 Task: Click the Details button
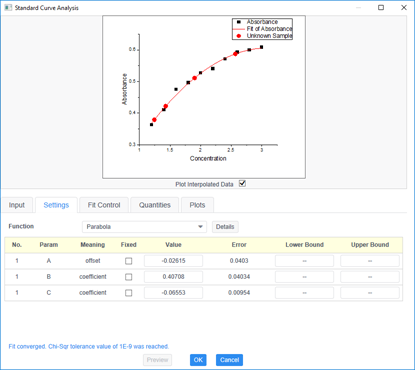coord(225,227)
